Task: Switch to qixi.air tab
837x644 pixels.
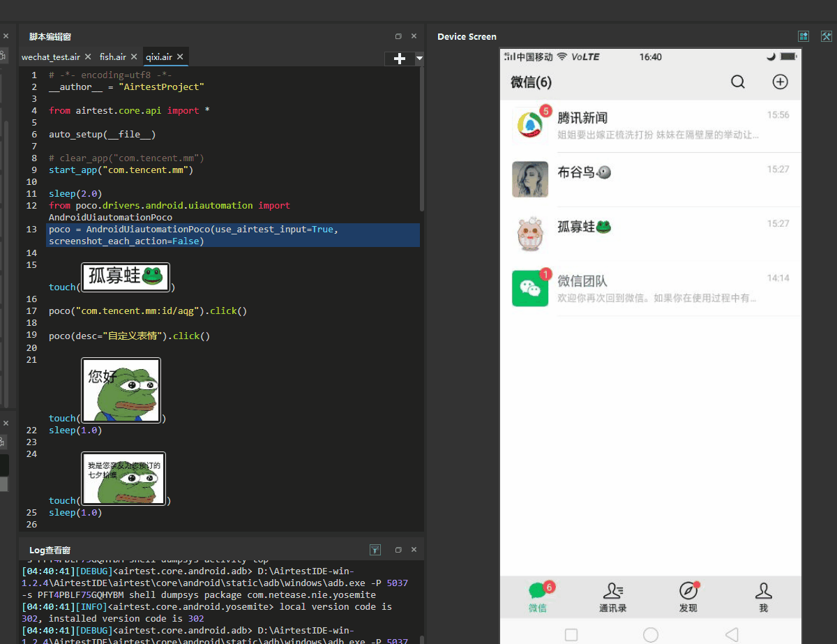Action: click(x=159, y=57)
